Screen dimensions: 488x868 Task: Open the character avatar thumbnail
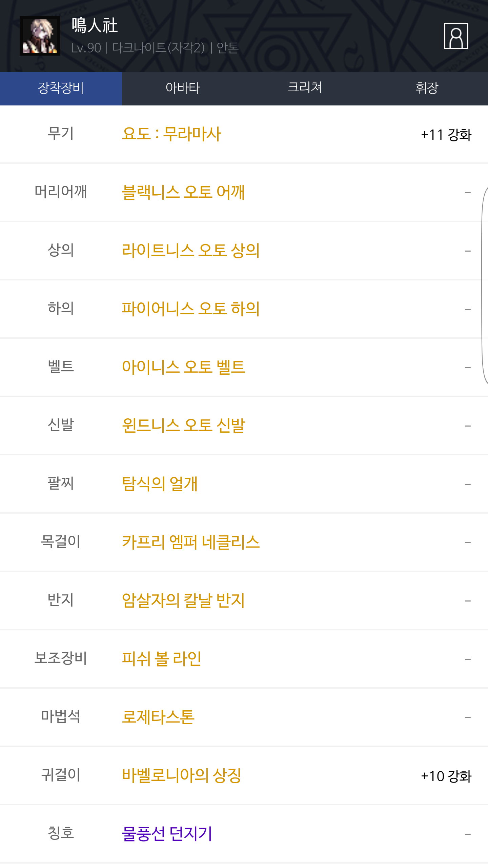pos(40,36)
